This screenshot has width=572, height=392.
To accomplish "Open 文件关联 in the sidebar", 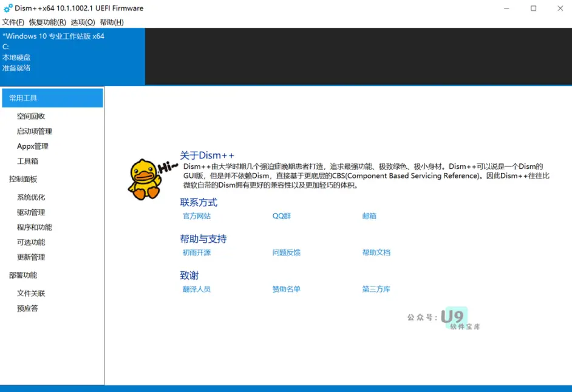I will 31,294.
